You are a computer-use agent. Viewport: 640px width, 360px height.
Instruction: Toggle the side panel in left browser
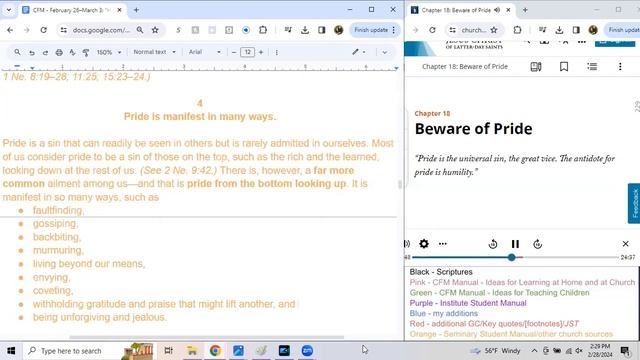pyautogui.click(x=322, y=30)
